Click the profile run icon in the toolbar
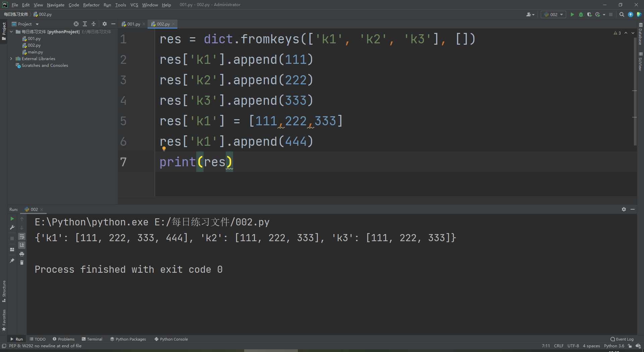Viewport: 644px width, 352px height. 598,14
